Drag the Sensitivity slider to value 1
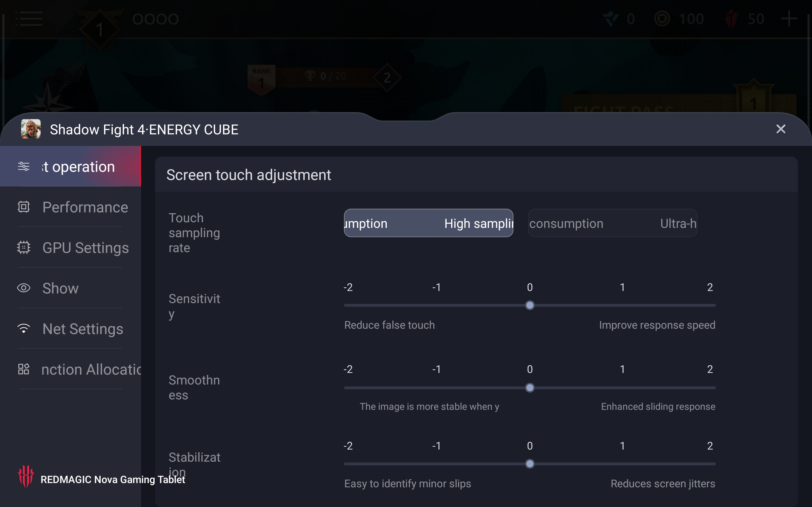 [621, 305]
